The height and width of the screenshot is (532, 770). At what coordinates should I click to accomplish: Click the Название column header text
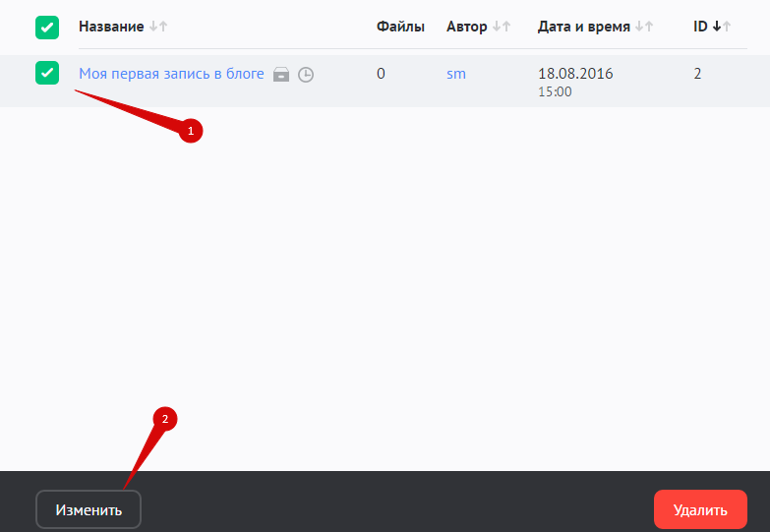tap(111, 27)
